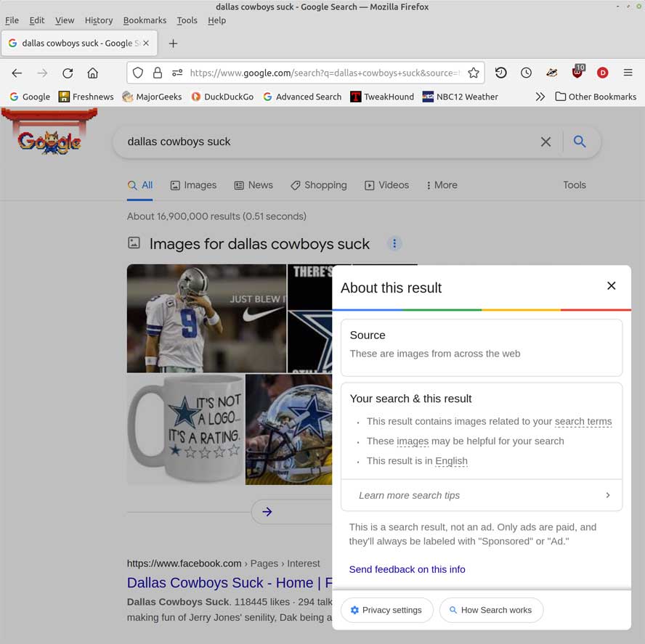The width and height of the screenshot is (645, 644).
Task: Open the Advanced Search bookmark
Action: pyautogui.click(x=302, y=97)
